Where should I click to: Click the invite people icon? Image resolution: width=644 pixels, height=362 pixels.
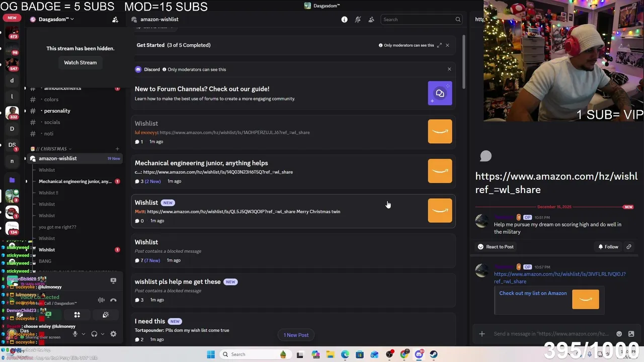coord(115,20)
